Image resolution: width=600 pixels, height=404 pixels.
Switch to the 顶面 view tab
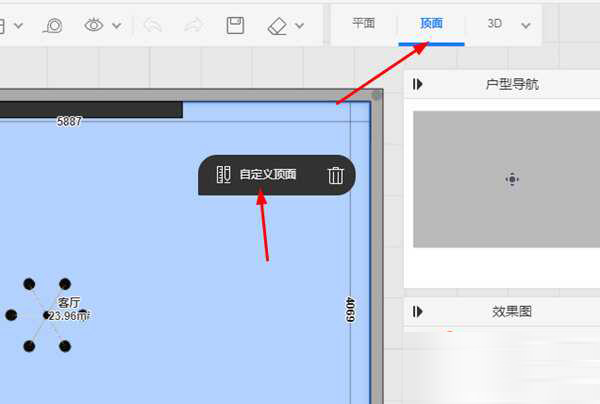[x=431, y=23]
